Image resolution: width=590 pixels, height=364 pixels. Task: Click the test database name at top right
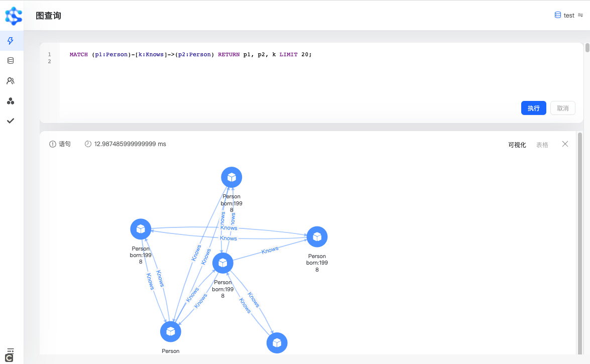(568, 16)
